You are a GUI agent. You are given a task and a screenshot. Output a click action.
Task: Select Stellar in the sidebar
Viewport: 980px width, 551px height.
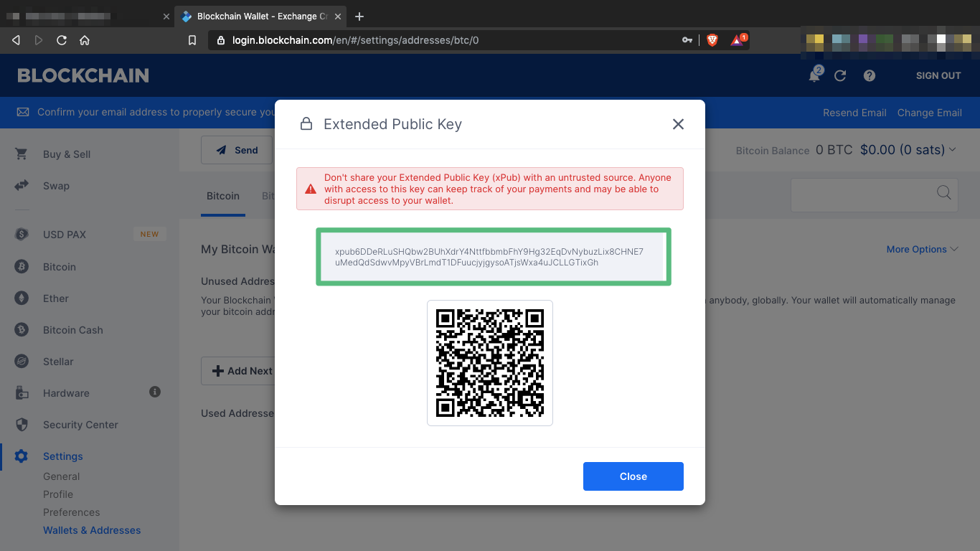coord(58,362)
